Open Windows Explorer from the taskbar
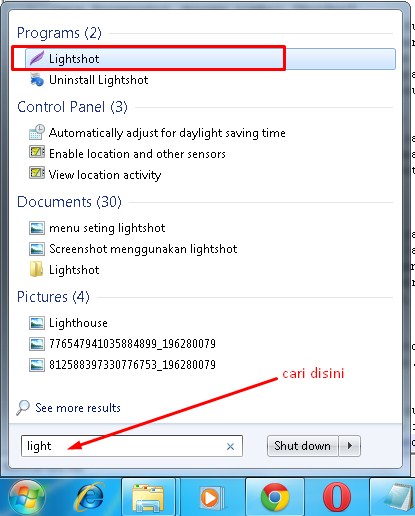The width and height of the screenshot is (415, 516). point(148,498)
